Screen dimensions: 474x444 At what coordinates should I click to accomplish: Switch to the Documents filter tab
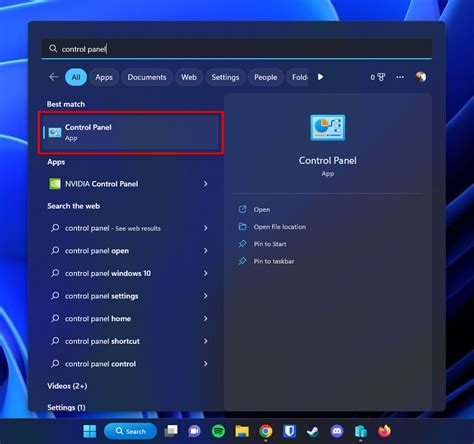click(x=147, y=77)
